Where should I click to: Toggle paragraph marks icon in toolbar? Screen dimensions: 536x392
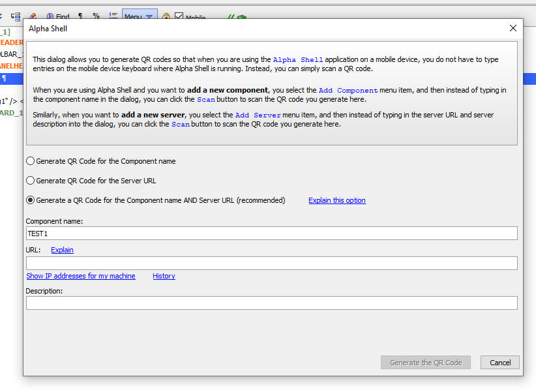pyautogui.click(x=80, y=16)
